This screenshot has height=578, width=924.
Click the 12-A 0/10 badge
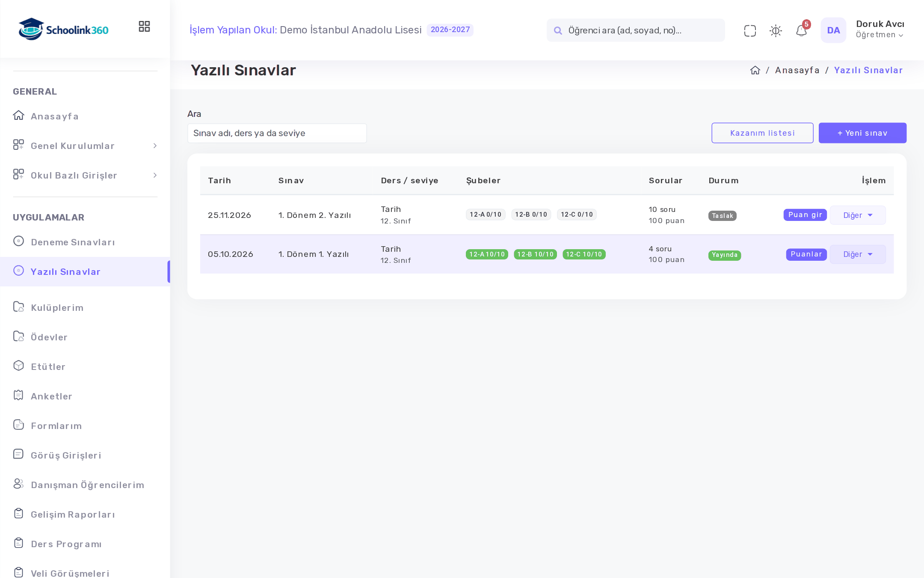click(x=486, y=215)
